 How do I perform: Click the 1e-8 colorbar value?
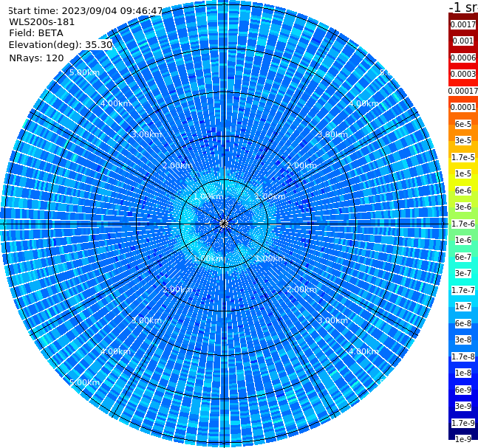463,373
